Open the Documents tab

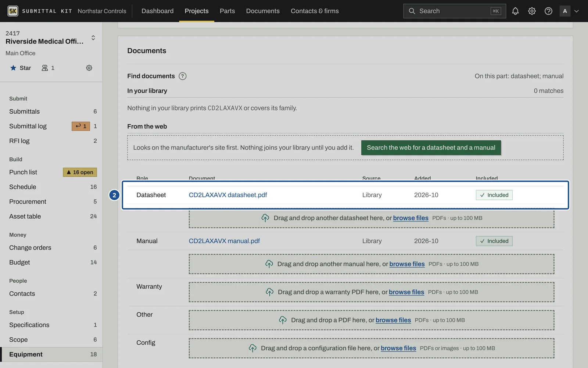pos(263,11)
